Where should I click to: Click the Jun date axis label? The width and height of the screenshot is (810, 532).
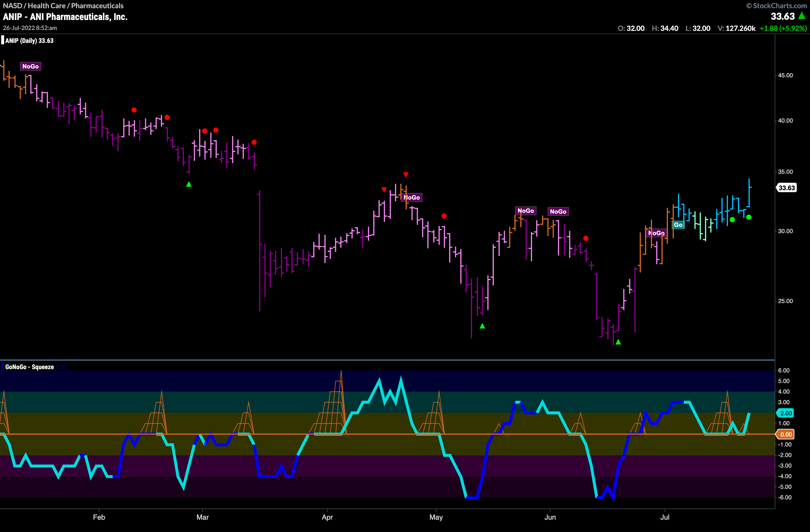[550, 517]
